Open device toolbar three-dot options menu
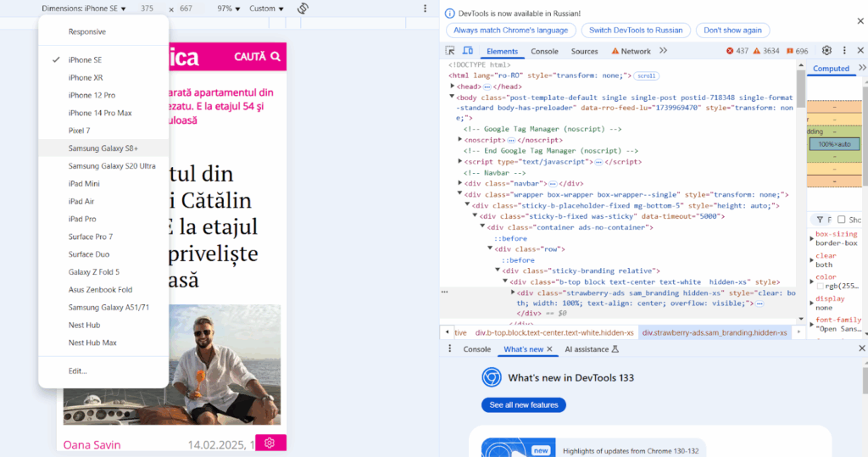 point(426,8)
